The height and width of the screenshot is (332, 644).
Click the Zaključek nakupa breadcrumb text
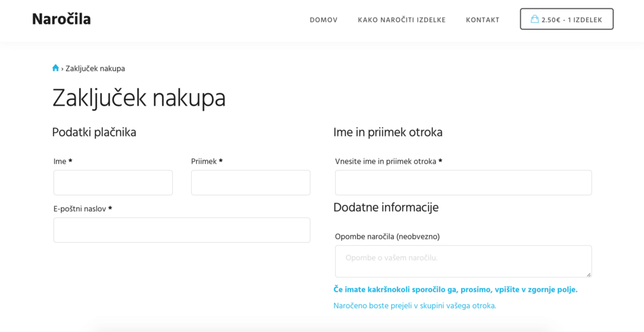pos(95,69)
